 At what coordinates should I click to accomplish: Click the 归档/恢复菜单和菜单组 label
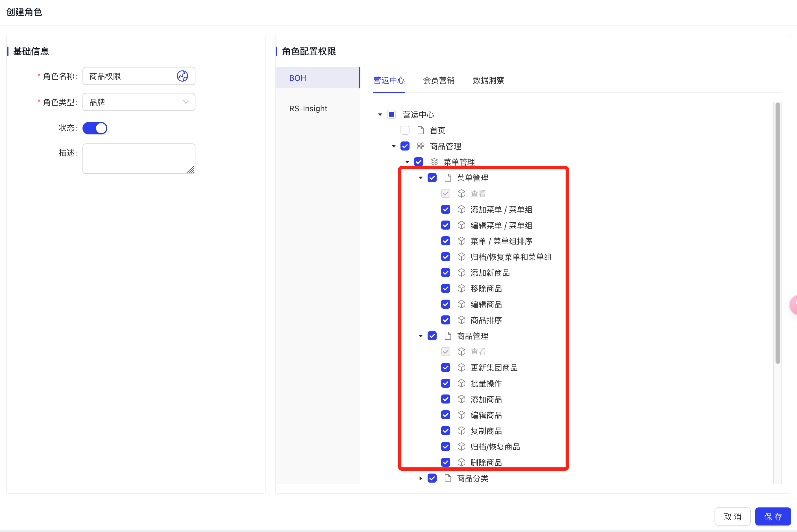[511, 257]
